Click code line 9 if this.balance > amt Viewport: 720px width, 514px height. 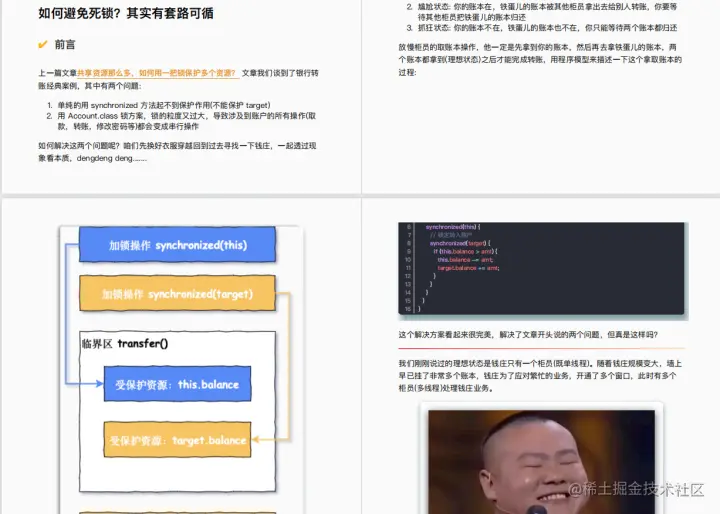click(465, 251)
